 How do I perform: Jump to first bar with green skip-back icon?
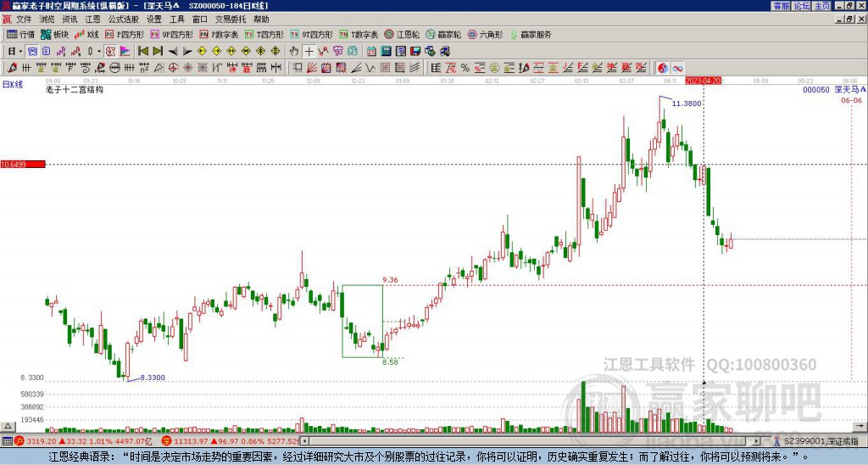142,52
